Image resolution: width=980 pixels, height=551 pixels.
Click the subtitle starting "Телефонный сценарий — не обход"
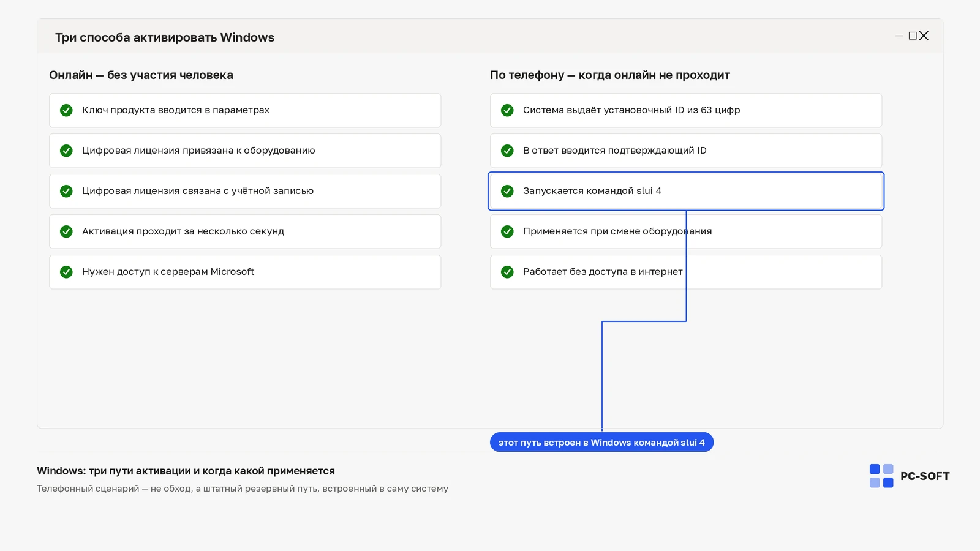tap(243, 489)
